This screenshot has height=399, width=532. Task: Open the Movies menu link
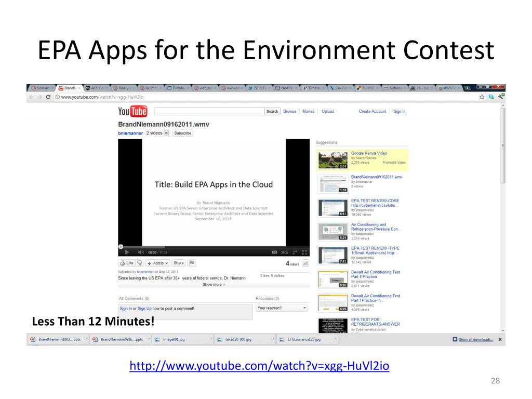click(x=309, y=111)
